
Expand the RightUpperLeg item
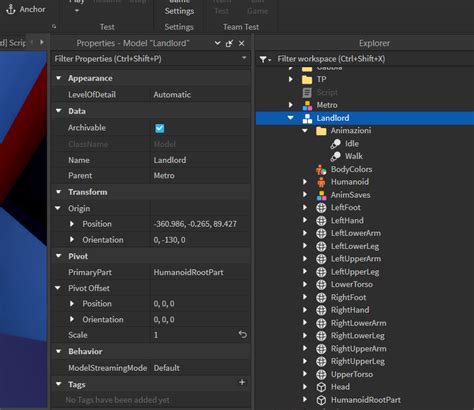coord(305,361)
